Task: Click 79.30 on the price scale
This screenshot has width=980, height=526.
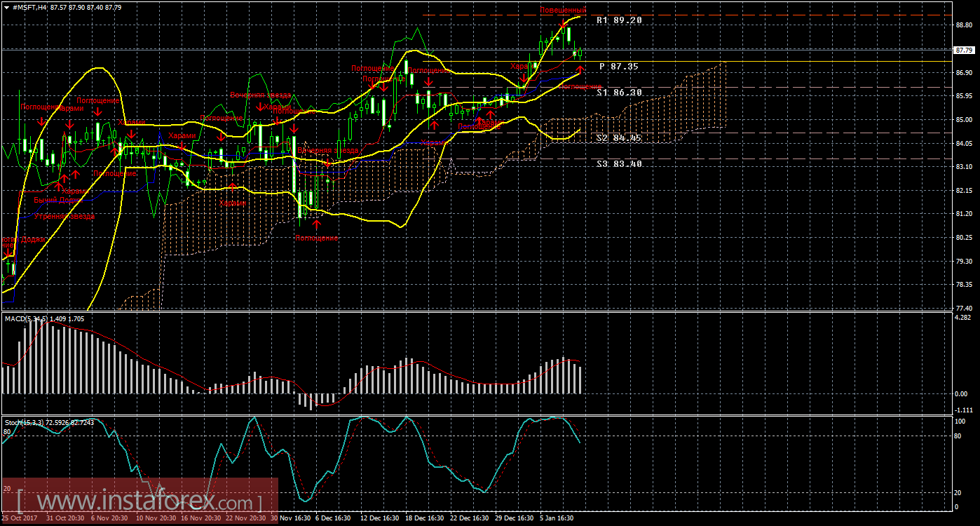Action: click(x=965, y=261)
